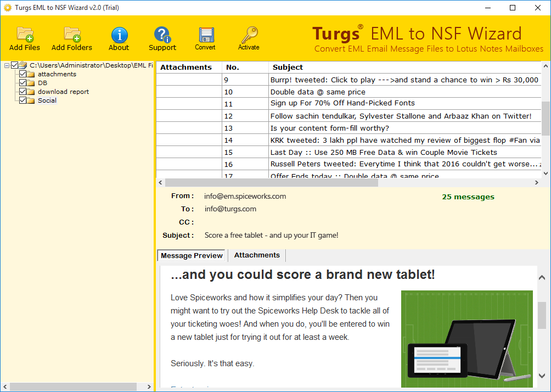Select the download report folder icon
This screenshot has width=551, height=392.
[x=31, y=92]
